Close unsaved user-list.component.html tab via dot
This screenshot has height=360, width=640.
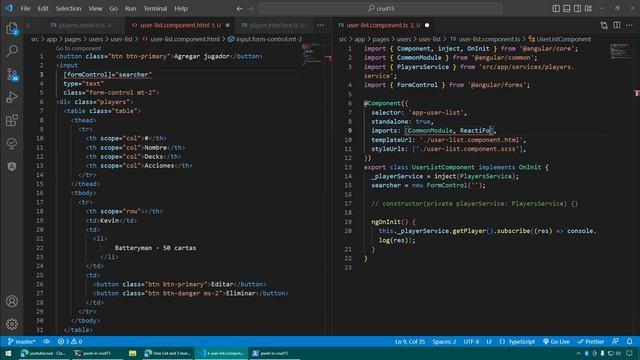pyautogui.click(x=227, y=25)
